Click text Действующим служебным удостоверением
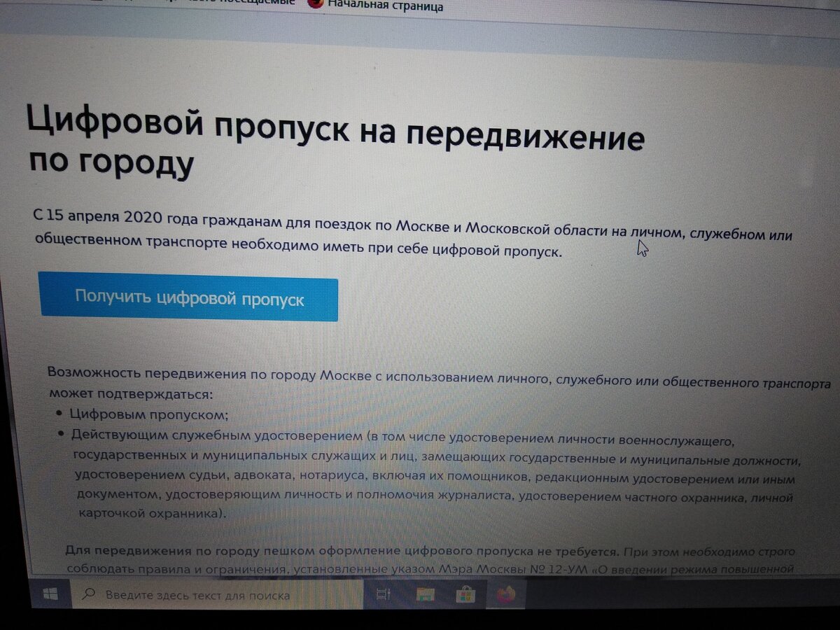 pos(218,436)
